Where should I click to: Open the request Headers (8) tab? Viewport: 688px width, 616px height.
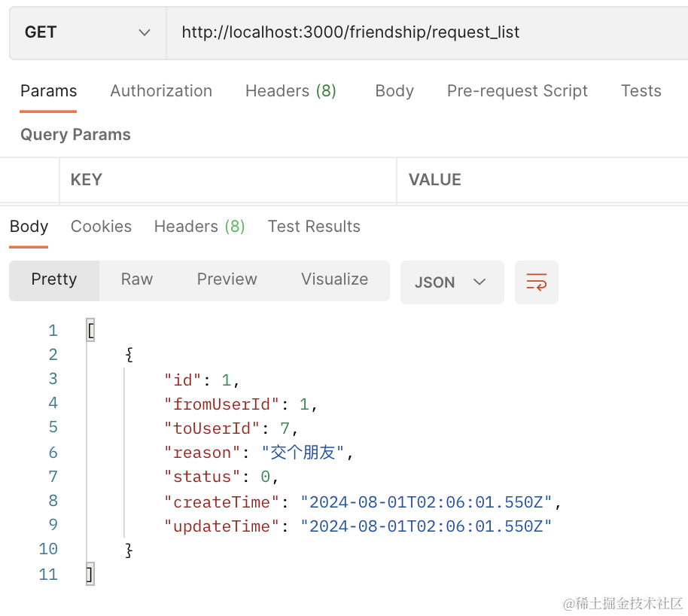291,91
